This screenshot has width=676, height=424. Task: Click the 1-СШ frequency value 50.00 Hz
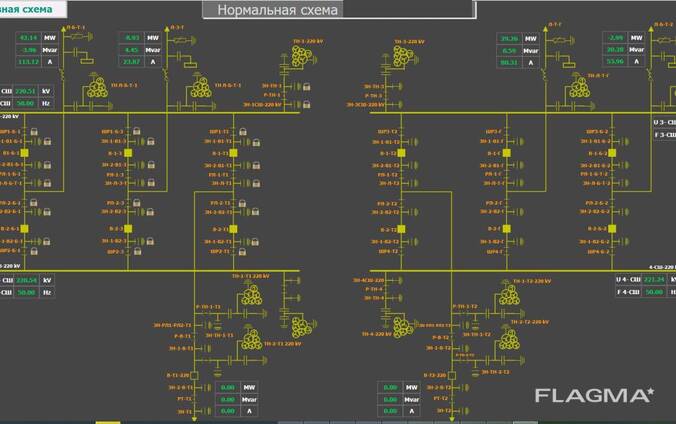click(x=25, y=104)
